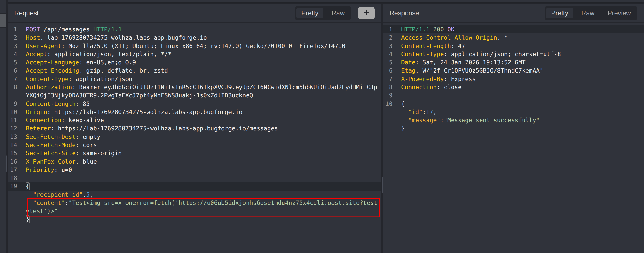The height and width of the screenshot is (253, 644).
Task: Switch the Request panel to Raw view
Action: click(x=338, y=13)
